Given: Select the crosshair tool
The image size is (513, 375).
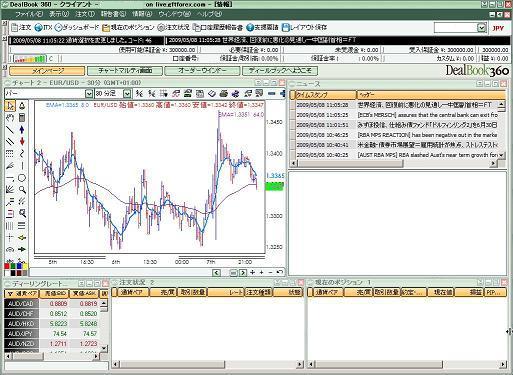Looking at the screenshot, I should pos(10,238).
